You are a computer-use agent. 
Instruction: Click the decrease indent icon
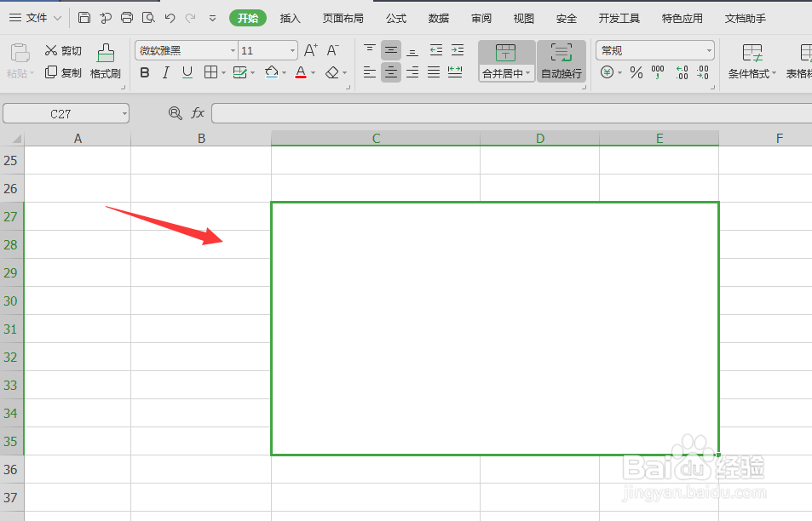436,50
